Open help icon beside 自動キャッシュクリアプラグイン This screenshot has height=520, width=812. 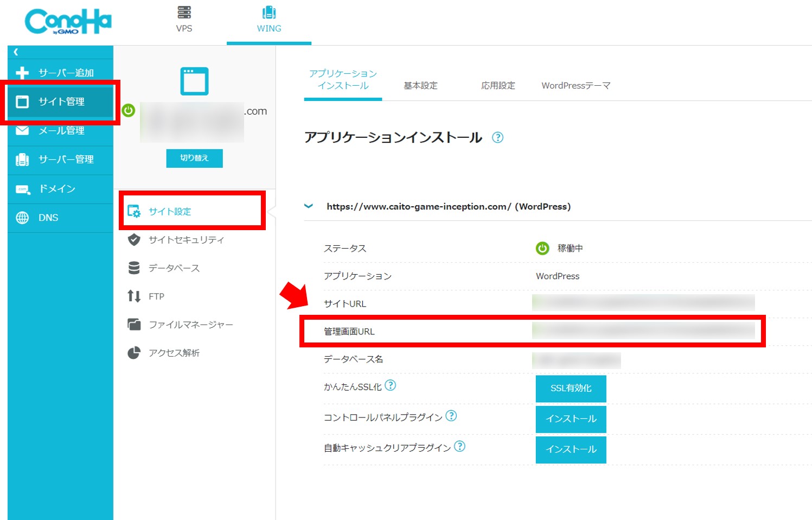point(459,446)
